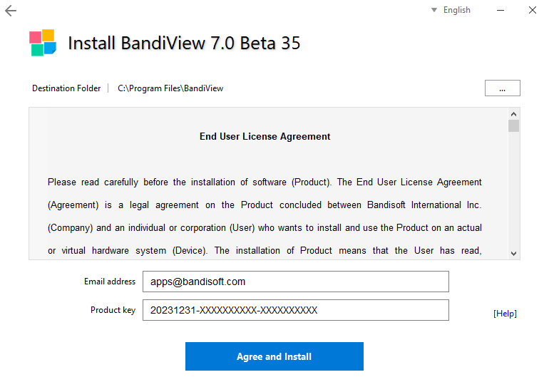This screenshot has height=392, width=549.
Task: Click the license scrollbar thumb
Action: coord(513,126)
